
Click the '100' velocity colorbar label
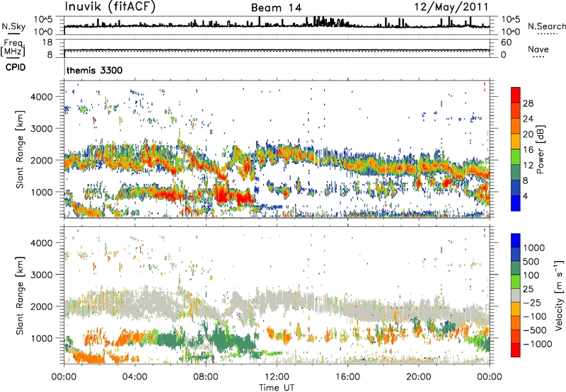531,275
